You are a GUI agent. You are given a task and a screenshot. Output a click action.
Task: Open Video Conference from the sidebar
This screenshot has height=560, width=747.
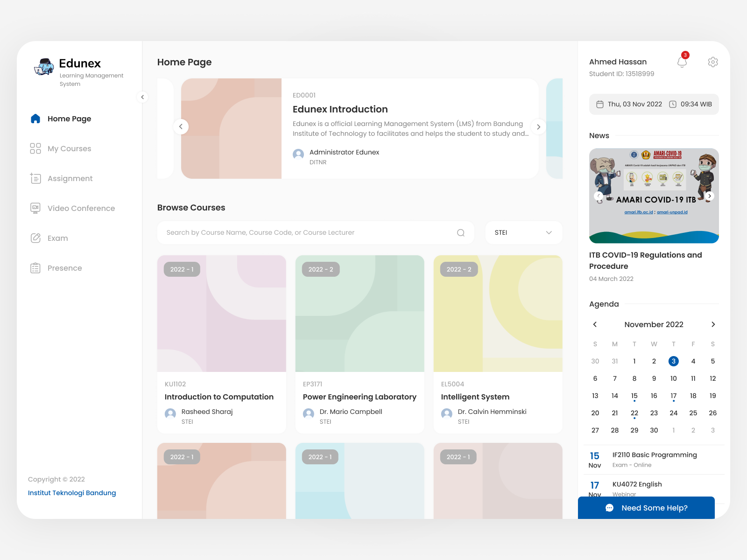35,208
